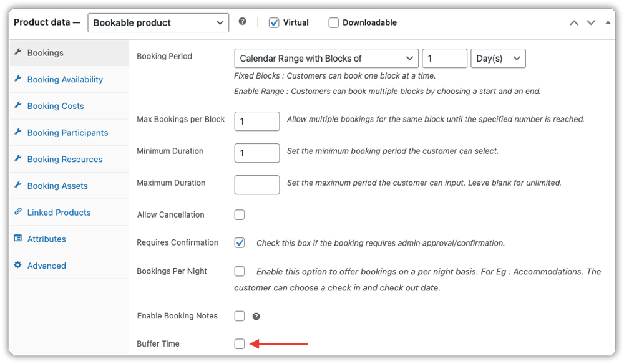Click the chain link icon beside Linked Products
Viewport: 624px width, 364px height.
click(19, 212)
